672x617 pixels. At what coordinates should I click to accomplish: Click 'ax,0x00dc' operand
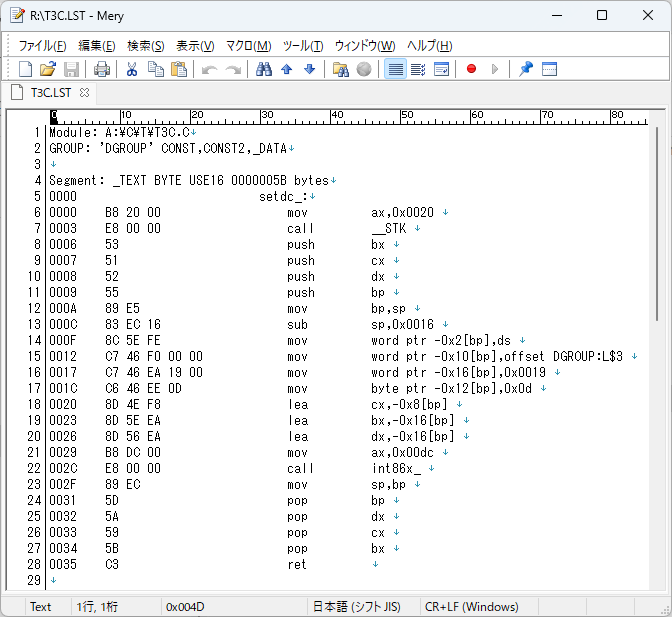click(x=402, y=452)
